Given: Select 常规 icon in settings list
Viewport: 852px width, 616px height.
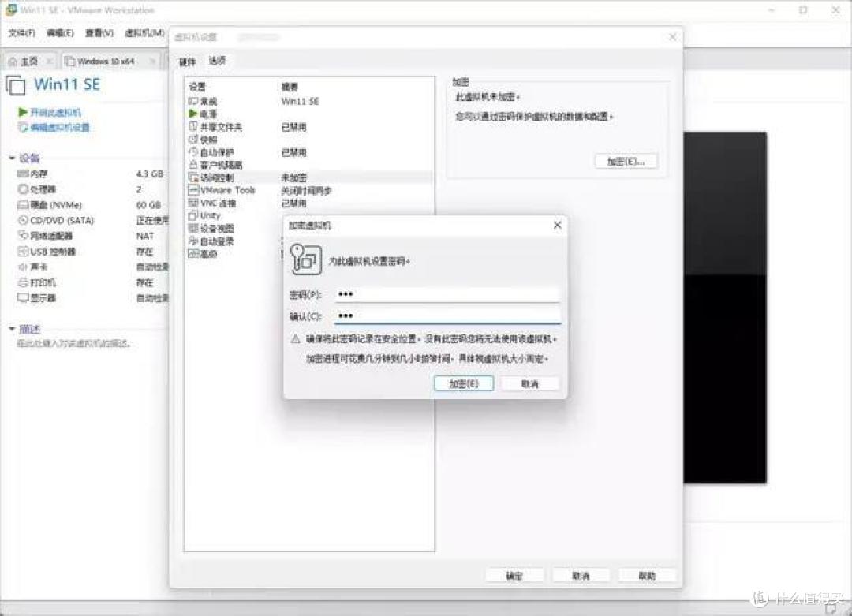Looking at the screenshot, I should point(193,101).
